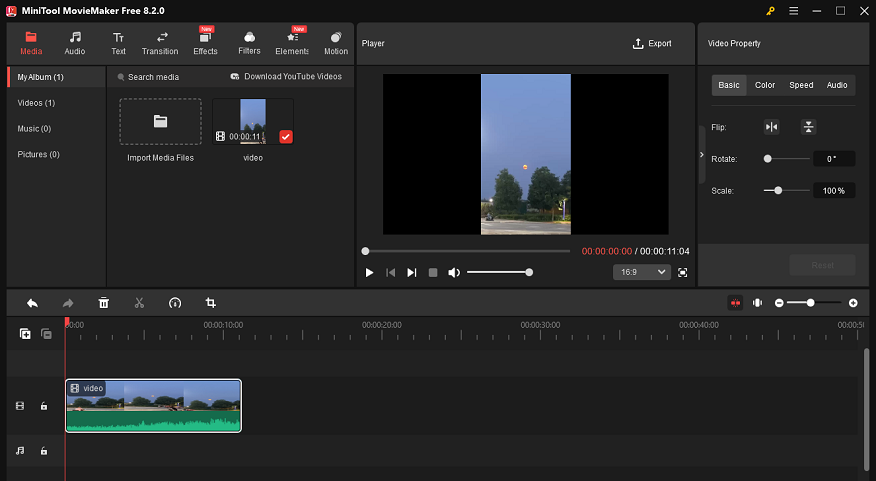Play the video in the player
876x481 pixels.
369,273
